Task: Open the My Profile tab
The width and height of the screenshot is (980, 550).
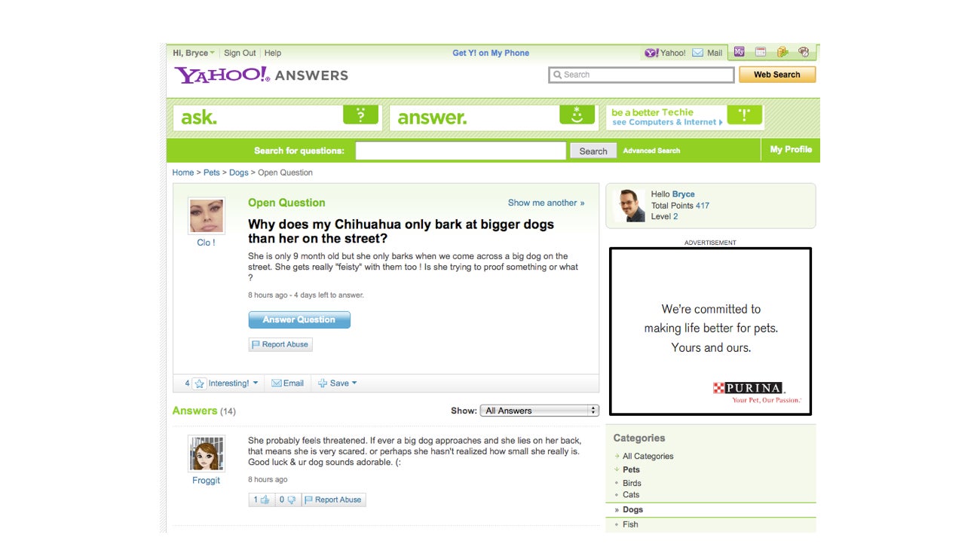Action: 791,150
